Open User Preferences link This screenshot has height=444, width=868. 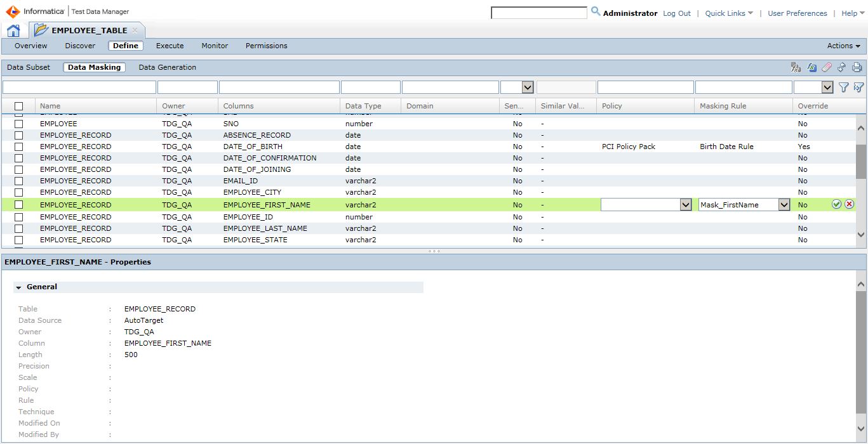pos(798,13)
